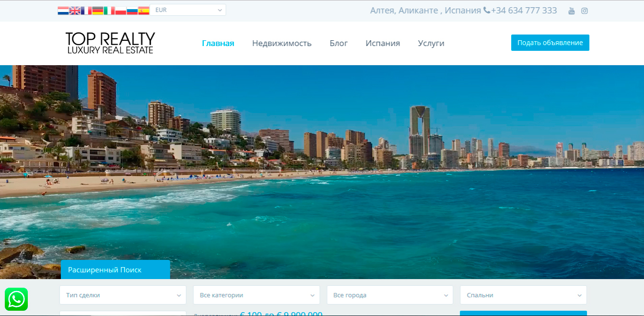Click the Russian flag icon
Image resolution: width=644 pixels, height=316 pixels.
click(132, 11)
